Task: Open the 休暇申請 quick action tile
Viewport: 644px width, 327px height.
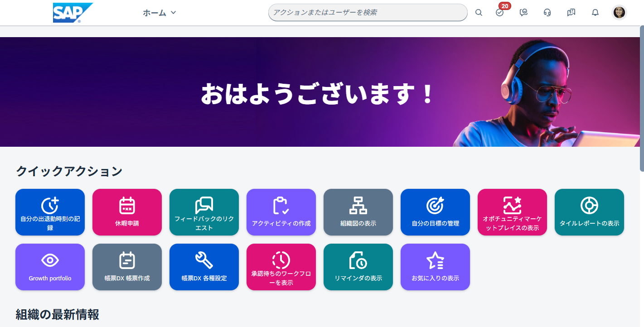Action: [x=127, y=212]
